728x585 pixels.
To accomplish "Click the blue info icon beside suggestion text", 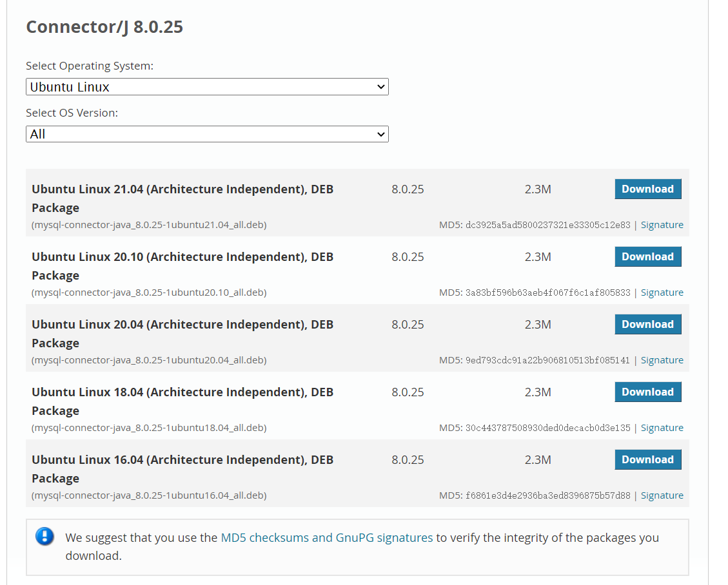I will coord(44,536).
